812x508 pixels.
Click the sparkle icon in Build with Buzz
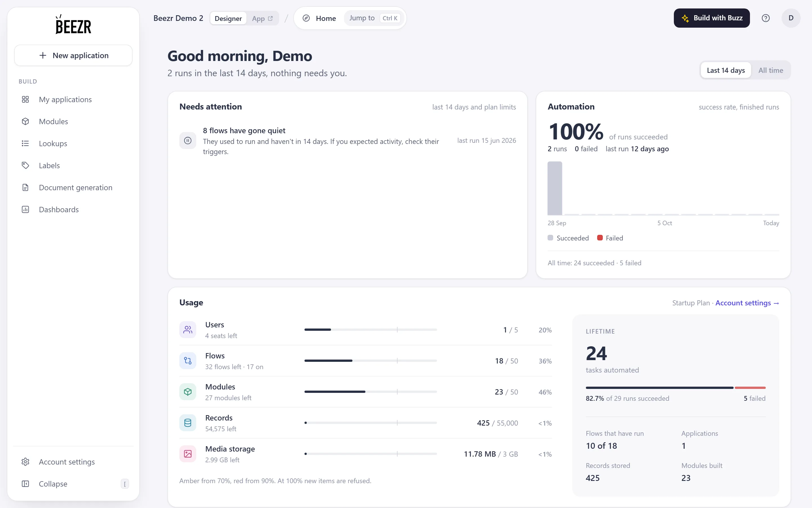[x=685, y=18]
